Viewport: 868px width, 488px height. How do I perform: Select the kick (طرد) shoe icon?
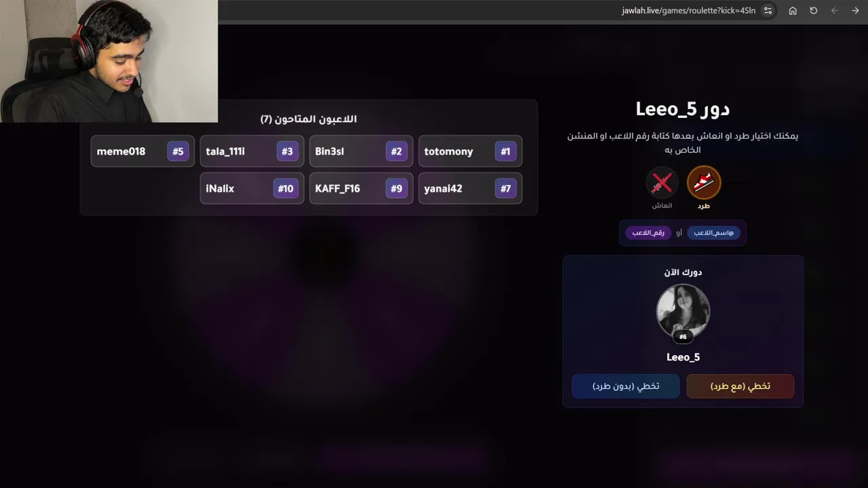[x=704, y=182]
